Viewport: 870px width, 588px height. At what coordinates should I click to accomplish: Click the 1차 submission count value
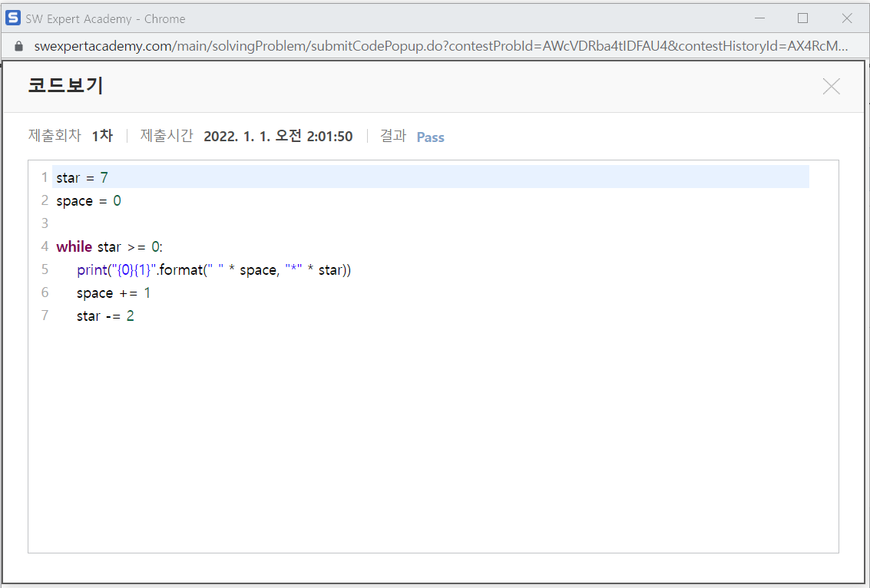pyautogui.click(x=102, y=136)
